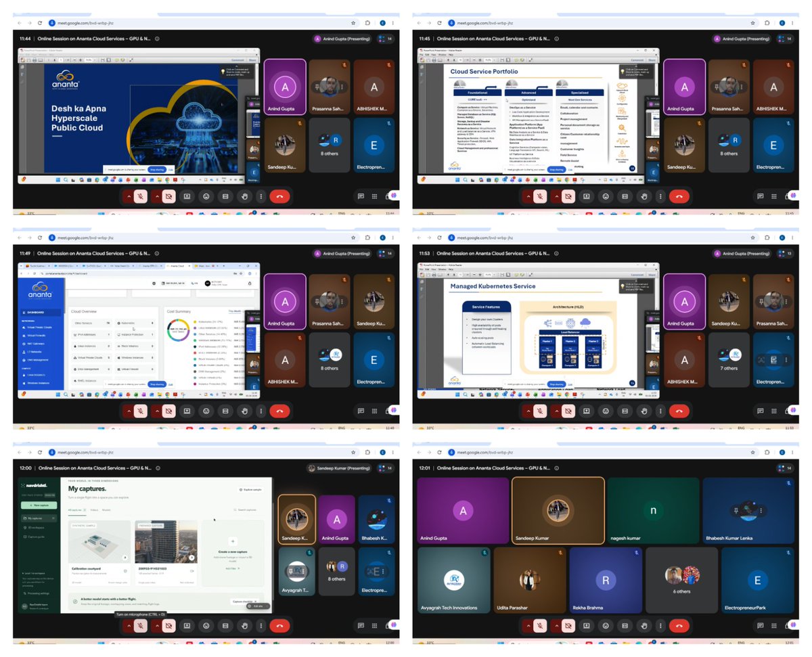Pin Bhabesh Kumar Lenka tile in 12:01 screenshot
This screenshot has width=812, height=657.
[x=736, y=511]
